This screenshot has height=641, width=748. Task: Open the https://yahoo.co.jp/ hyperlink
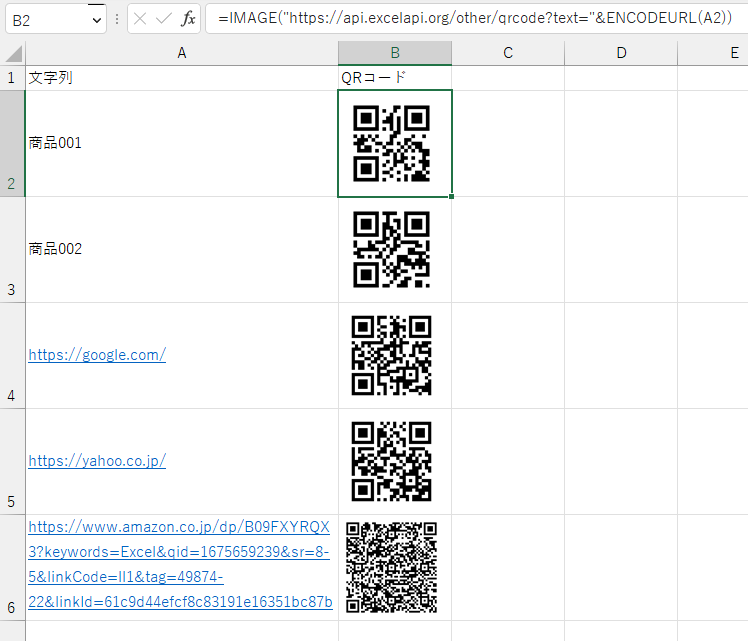coord(97,461)
